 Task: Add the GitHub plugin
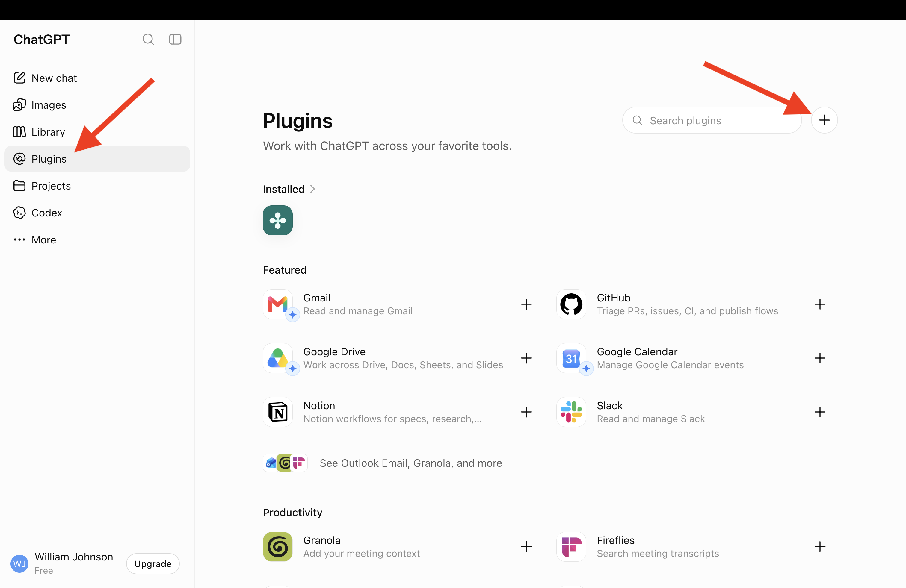coord(820,304)
